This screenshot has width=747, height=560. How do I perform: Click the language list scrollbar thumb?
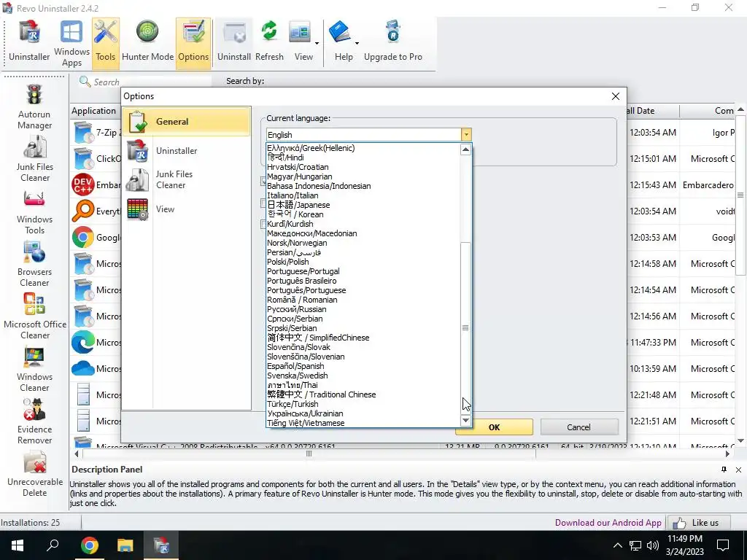[465, 327]
